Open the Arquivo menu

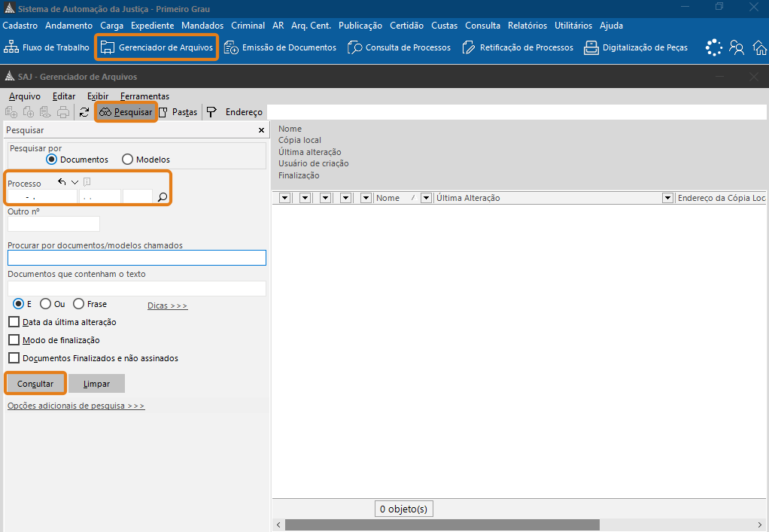click(25, 96)
